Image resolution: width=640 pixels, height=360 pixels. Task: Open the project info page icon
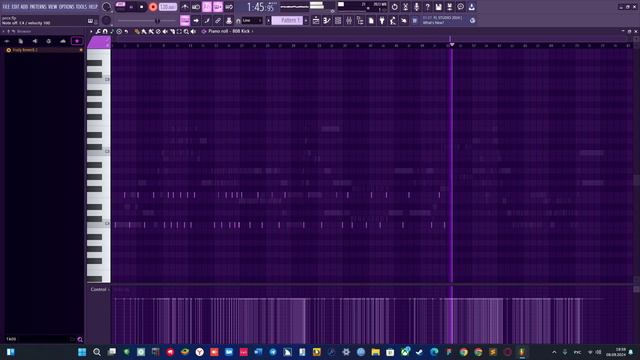pos(371,20)
